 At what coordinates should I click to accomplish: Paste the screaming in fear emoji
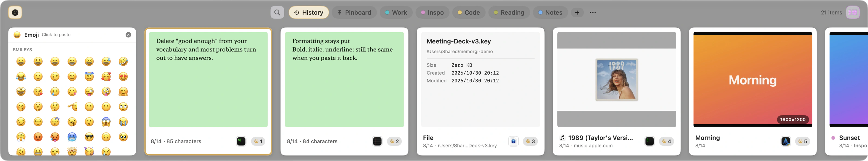coord(106,122)
